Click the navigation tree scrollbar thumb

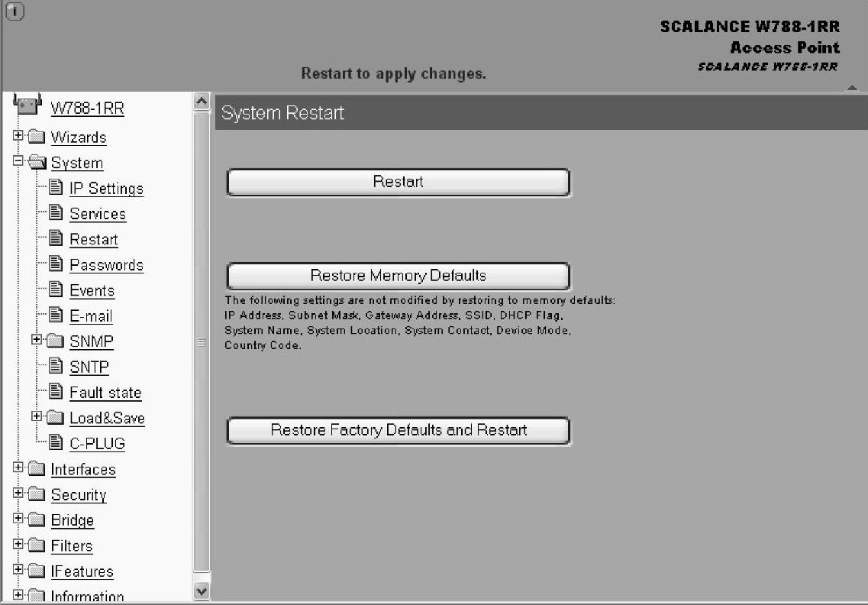(202, 341)
